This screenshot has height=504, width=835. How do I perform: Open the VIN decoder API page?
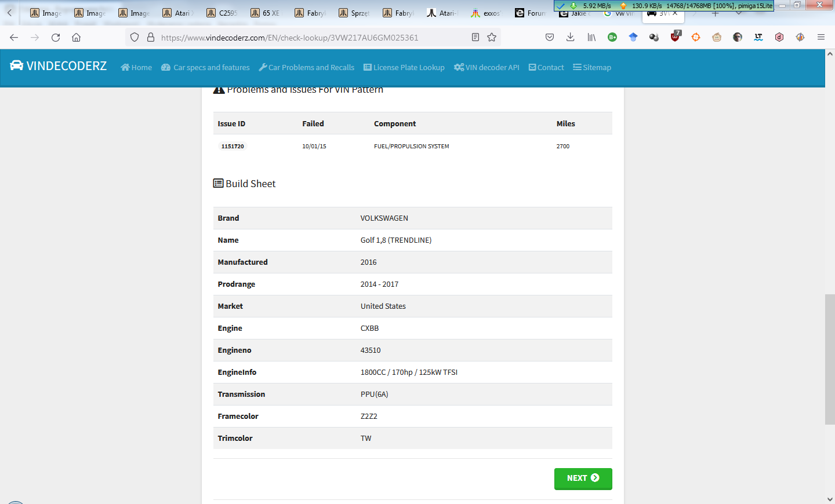click(x=487, y=68)
